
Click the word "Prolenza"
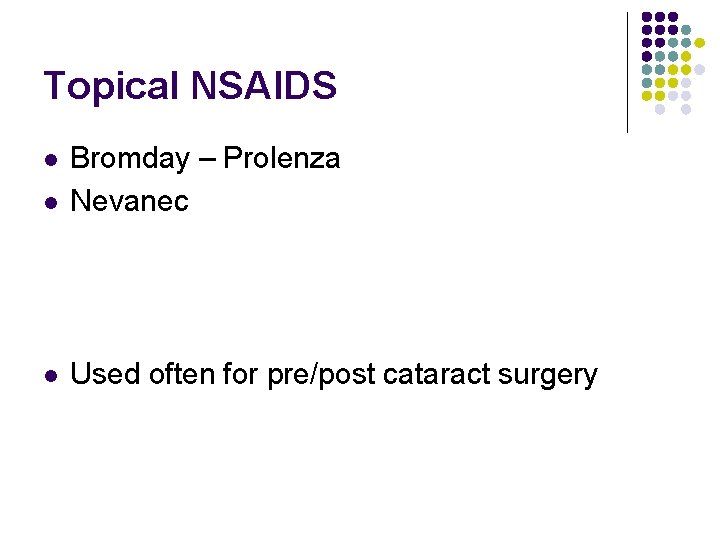[x=282, y=158]
